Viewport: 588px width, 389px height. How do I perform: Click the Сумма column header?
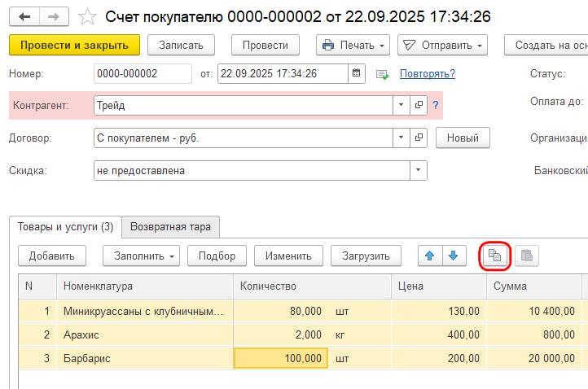534,286
